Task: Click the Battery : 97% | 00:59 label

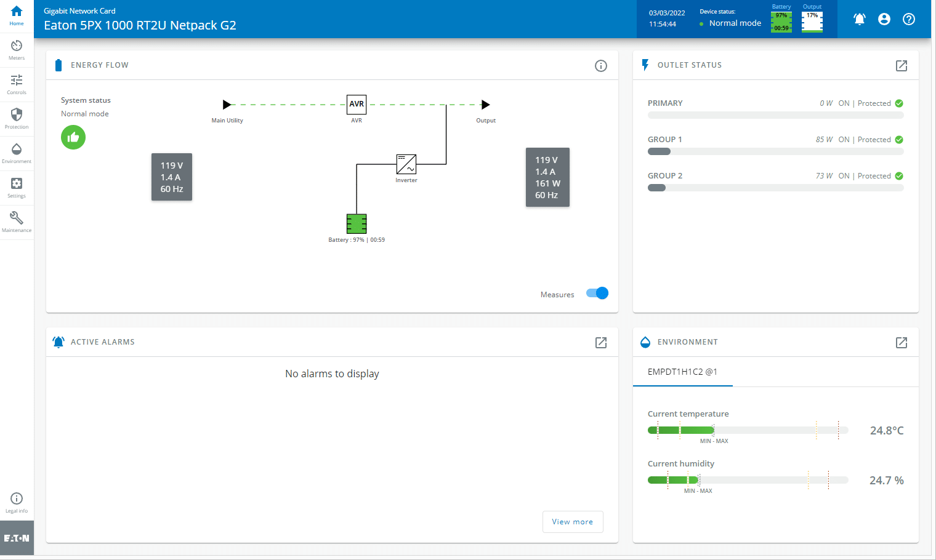Action: point(357,240)
